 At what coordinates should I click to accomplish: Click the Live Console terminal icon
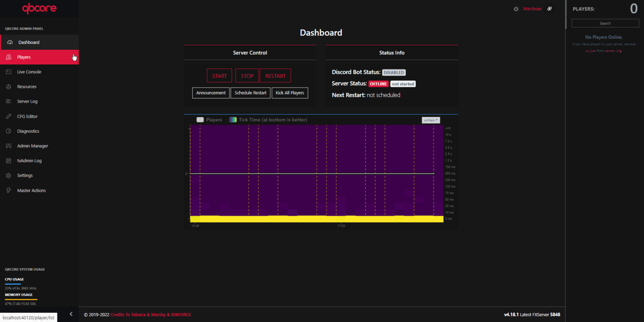click(9, 72)
